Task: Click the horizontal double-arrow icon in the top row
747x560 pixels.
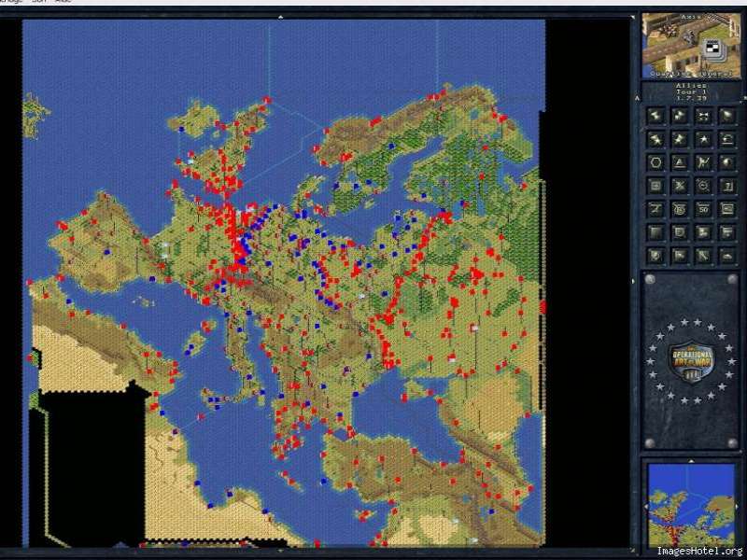Action: point(704,116)
